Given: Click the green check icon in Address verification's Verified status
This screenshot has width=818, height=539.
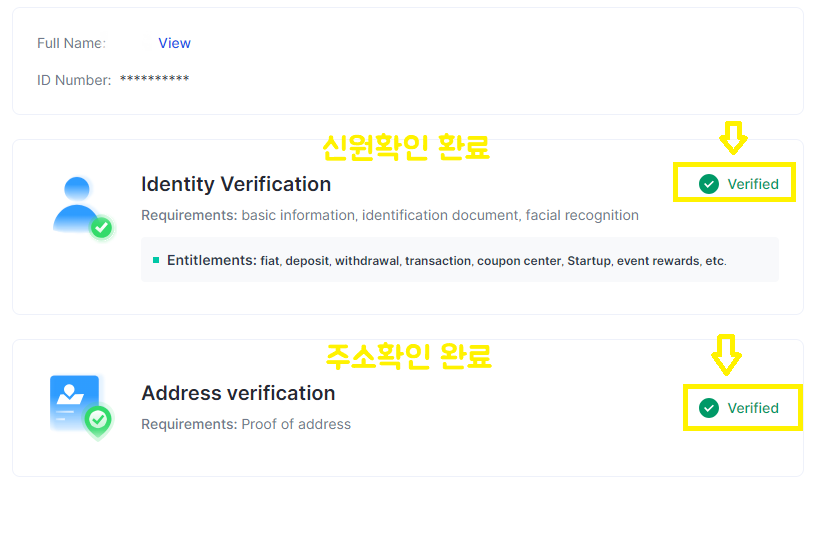Looking at the screenshot, I should point(708,408).
